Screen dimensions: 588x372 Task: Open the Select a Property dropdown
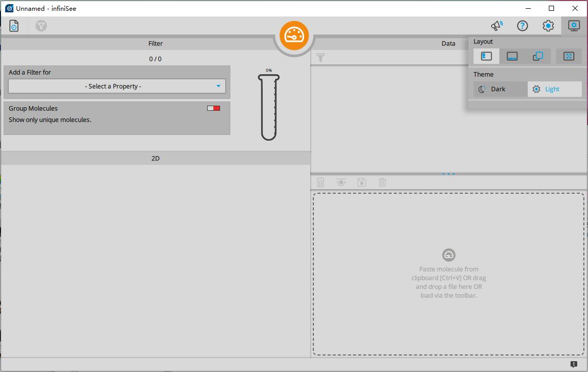(x=117, y=86)
